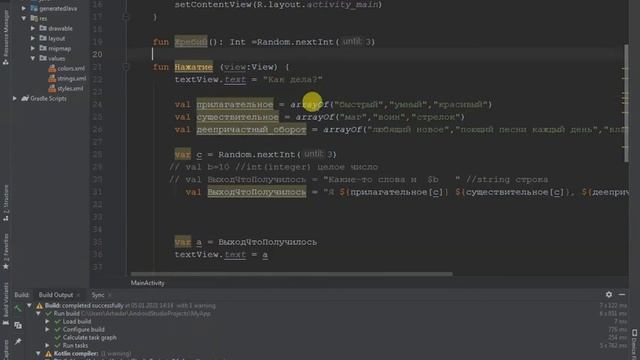This screenshot has width=640, height=360.
Task: Expand Gradle Scripts node
Action: [x=15, y=98]
